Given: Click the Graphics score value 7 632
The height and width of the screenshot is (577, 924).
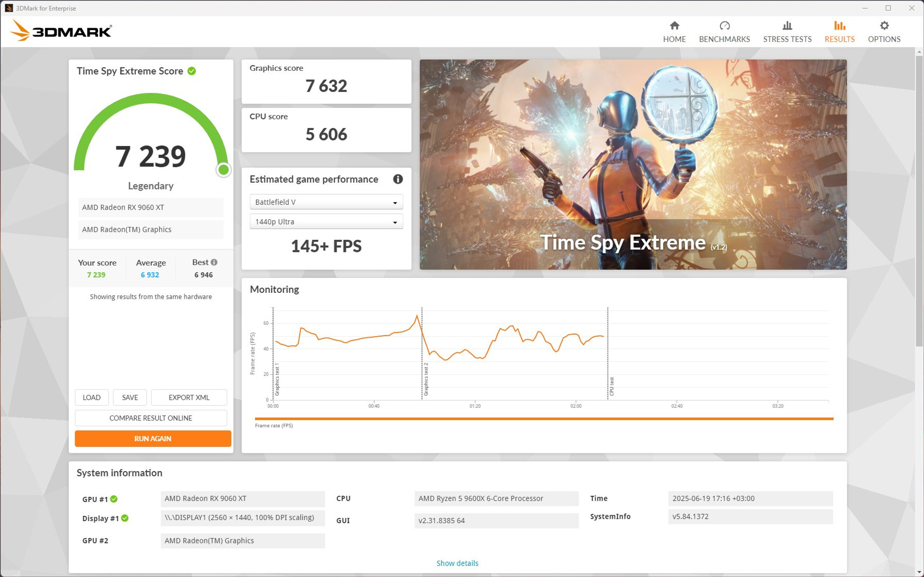Looking at the screenshot, I should 326,86.
